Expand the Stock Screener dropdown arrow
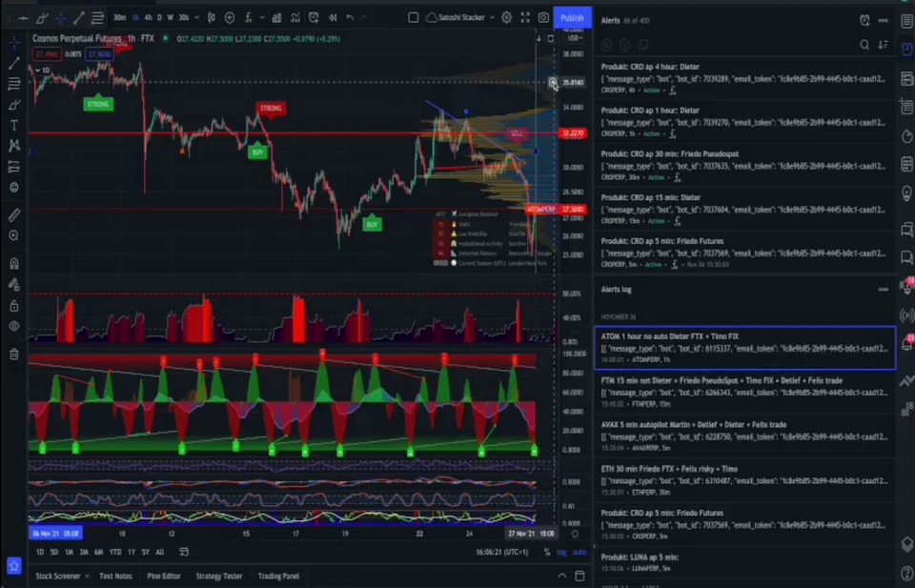915x588 pixels. pyautogui.click(x=87, y=577)
